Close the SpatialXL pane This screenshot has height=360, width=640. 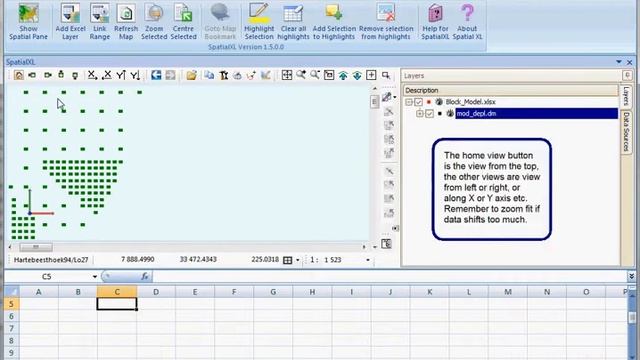point(630,62)
